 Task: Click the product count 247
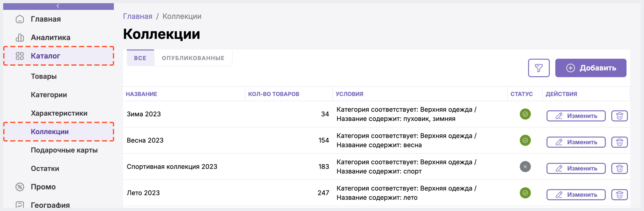point(323,193)
